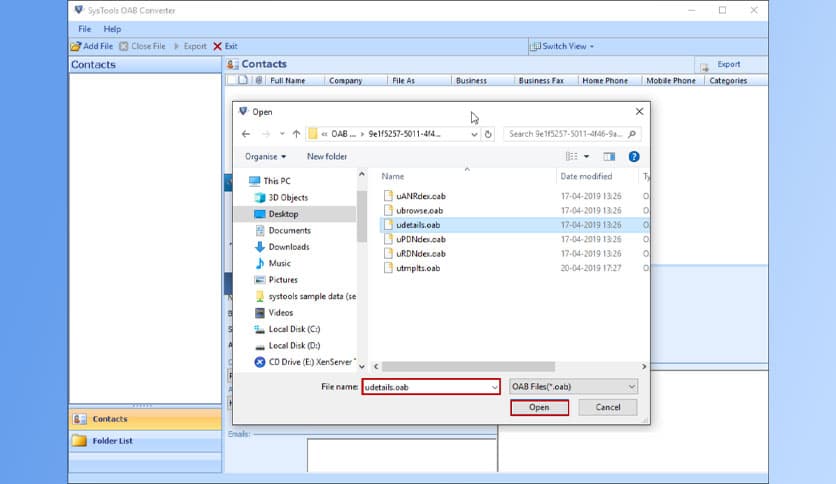Open the Organise dropdown

[266, 156]
